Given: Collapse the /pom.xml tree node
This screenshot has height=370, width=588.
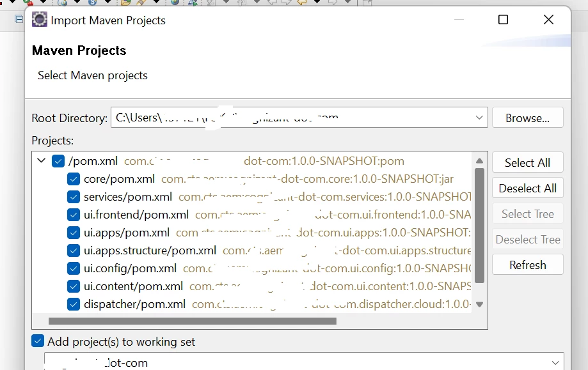Looking at the screenshot, I should tap(41, 161).
